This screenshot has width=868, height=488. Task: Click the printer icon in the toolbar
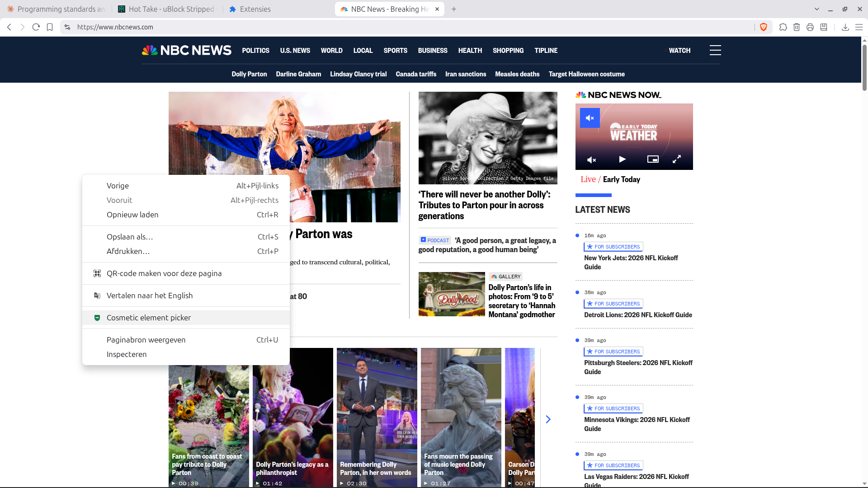(x=810, y=27)
